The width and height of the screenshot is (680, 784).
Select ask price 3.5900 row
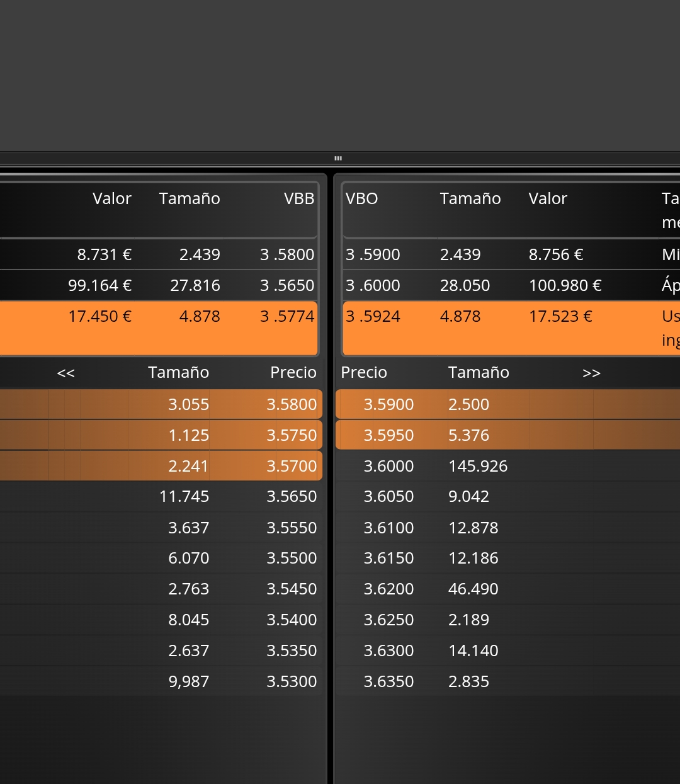point(507,404)
